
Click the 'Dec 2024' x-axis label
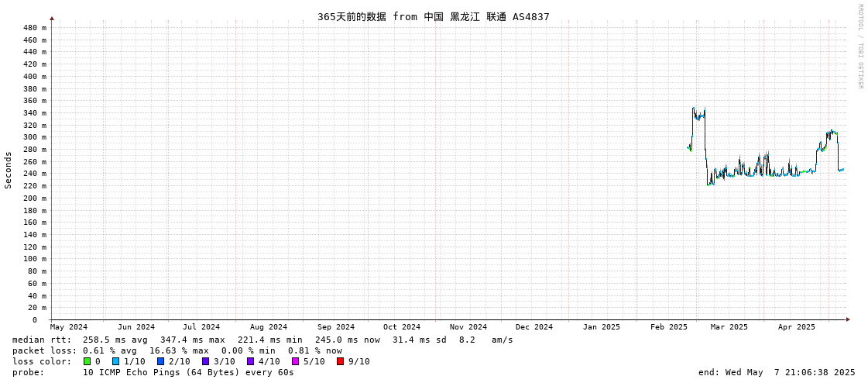534,327
